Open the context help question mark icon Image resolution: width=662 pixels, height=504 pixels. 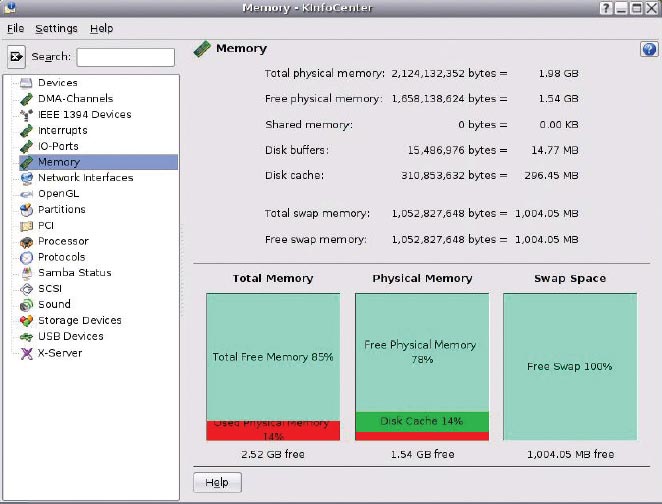[x=647, y=50]
